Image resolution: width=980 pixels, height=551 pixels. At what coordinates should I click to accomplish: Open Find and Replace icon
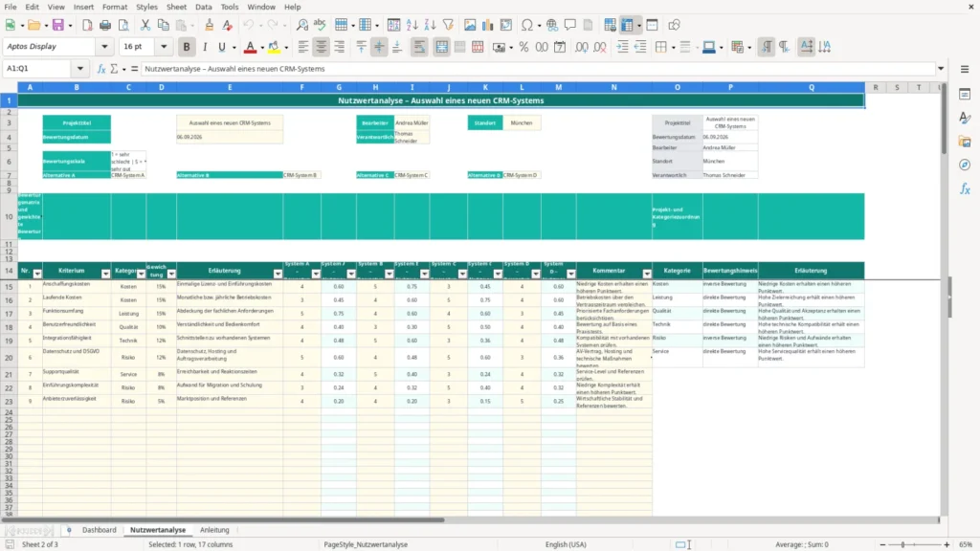click(301, 25)
